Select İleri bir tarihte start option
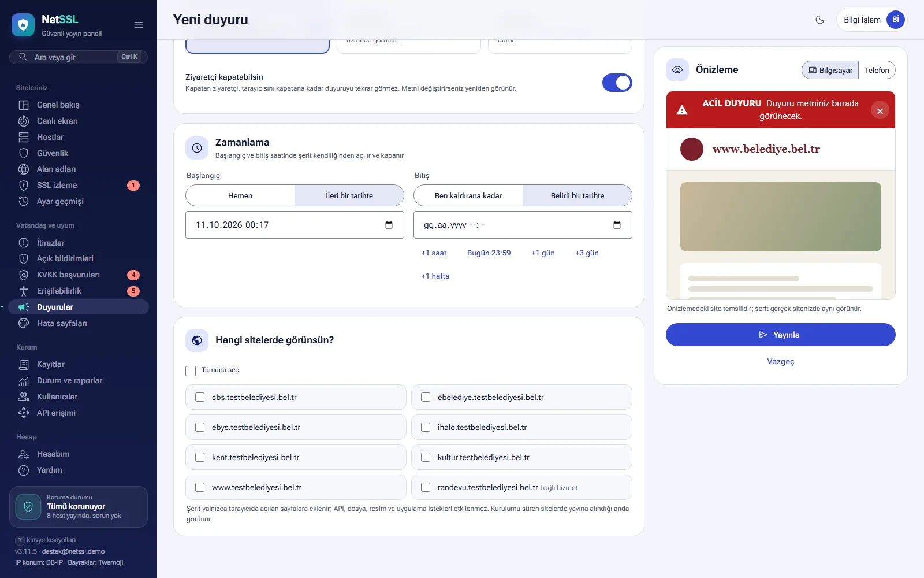924x578 pixels. (349, 195)
